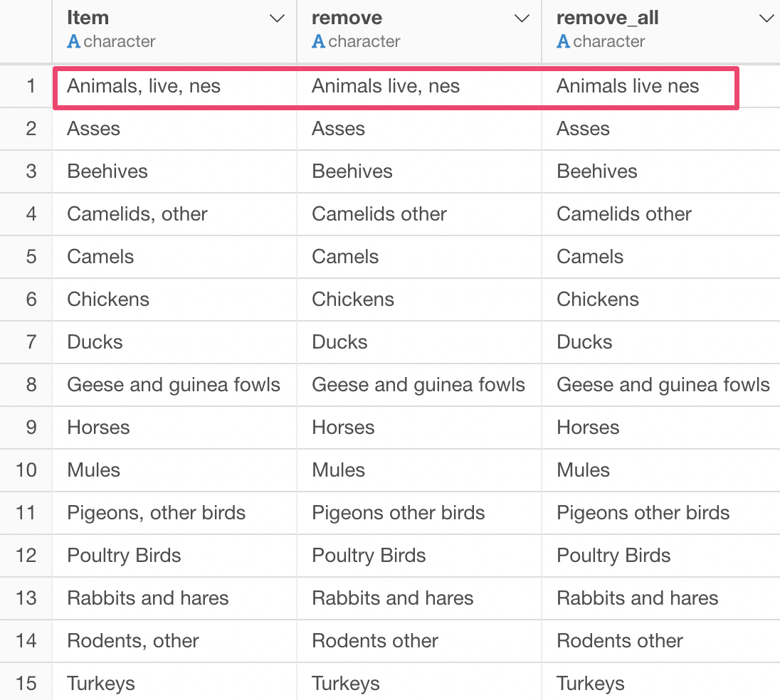Viewport: 780px width, 700px height.
Task: Click 'Turkeys' cell in remove_all column
Action: [591, 684]
